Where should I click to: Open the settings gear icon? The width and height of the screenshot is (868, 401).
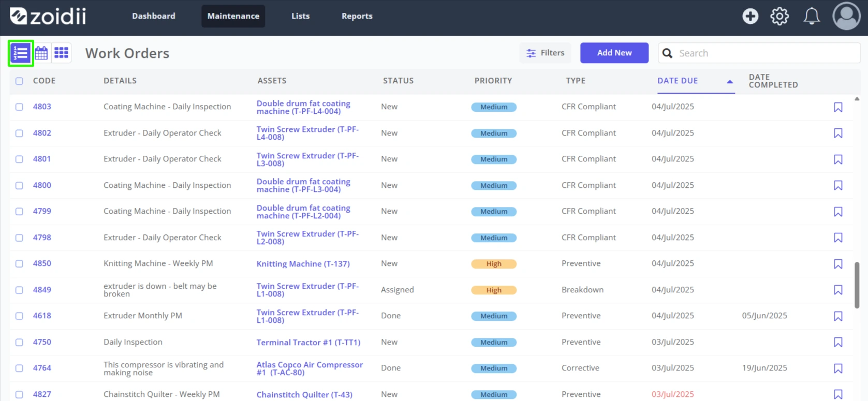pyautogui.click(x=779, y=16)
